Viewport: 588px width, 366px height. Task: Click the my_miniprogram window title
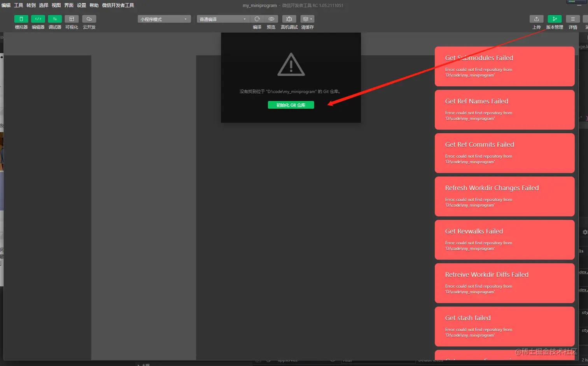260,5
